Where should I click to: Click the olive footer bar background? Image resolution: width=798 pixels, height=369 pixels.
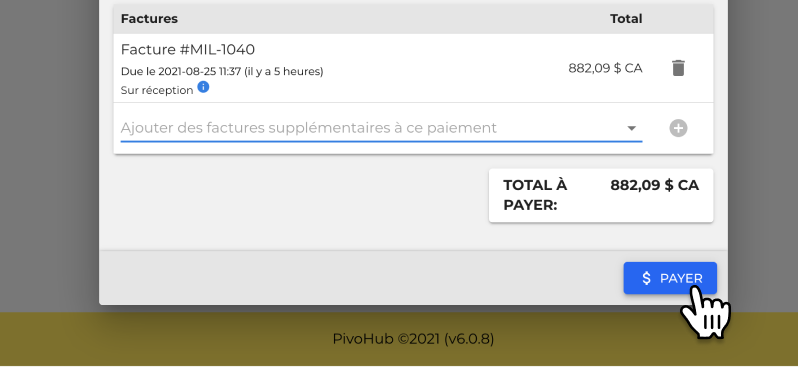coord(153,339)
